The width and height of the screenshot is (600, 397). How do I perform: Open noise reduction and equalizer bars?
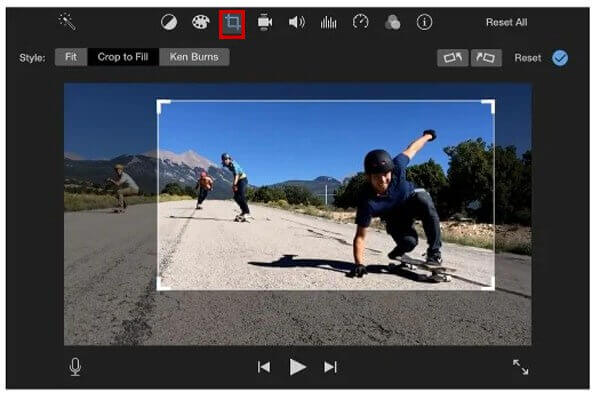coord(328,23)
